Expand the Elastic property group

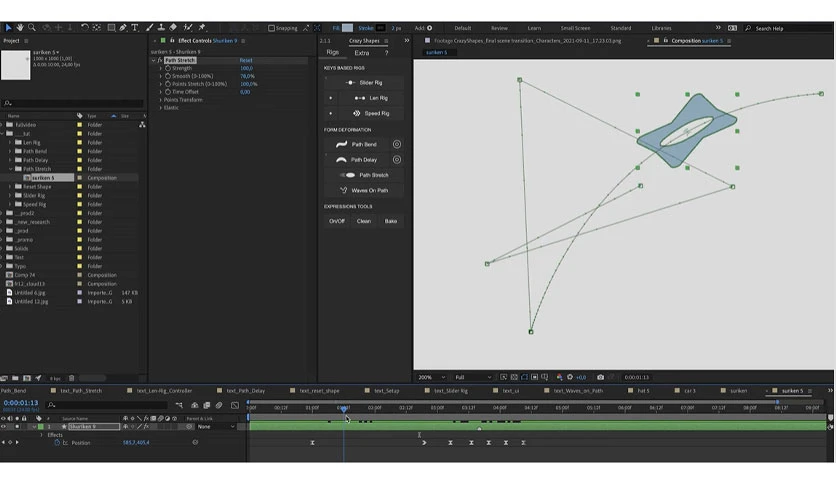click(x=160, y=108)
